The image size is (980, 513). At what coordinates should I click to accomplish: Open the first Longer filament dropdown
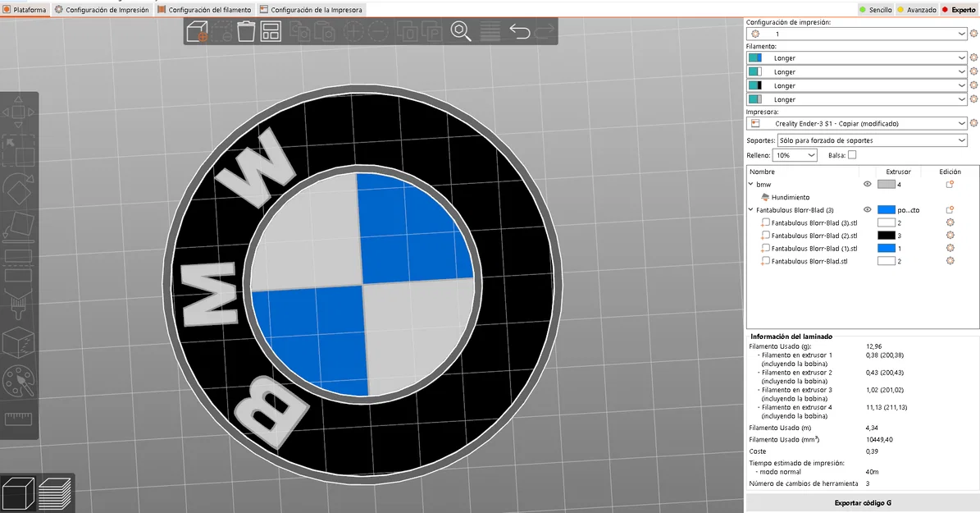tap(856, 57)
